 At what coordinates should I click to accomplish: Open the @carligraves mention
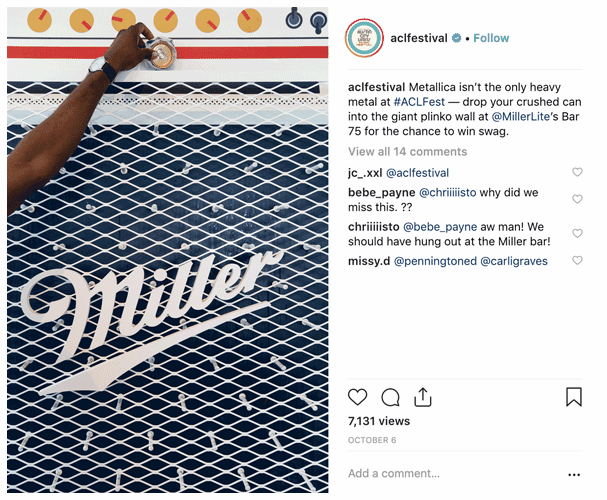tap(514, 261)
